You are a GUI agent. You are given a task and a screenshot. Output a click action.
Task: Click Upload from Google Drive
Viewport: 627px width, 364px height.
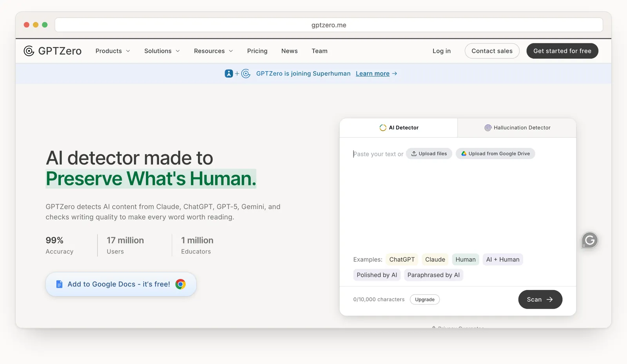(495, 154)
